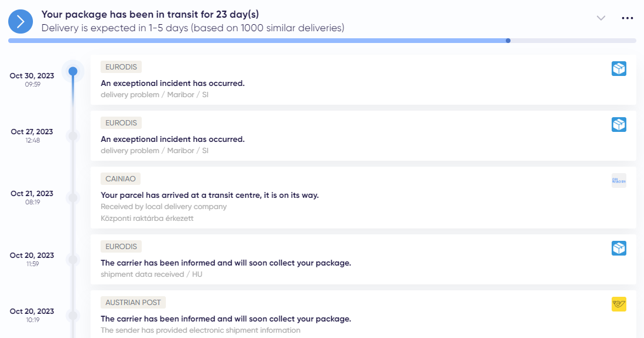Image resolution: width=644 pixels, height=338 pixels.
Task: Select the AUSTRIAN POST carrier tag
Action: pyautogui.click(x=133, y=303)
